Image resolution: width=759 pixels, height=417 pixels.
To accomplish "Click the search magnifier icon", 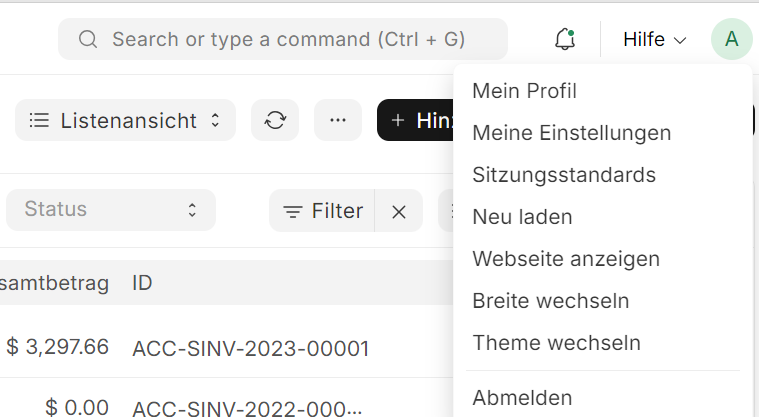I will click(88, 40).
